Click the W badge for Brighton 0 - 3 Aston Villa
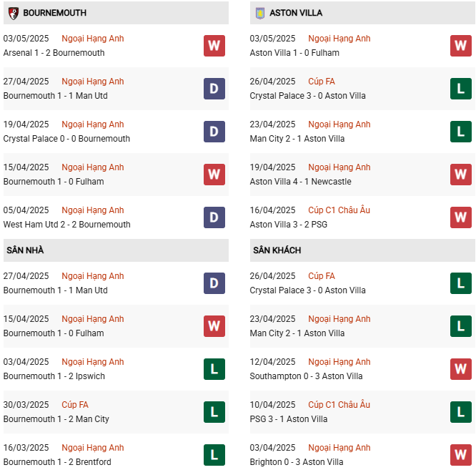 [x=461, y=455]
